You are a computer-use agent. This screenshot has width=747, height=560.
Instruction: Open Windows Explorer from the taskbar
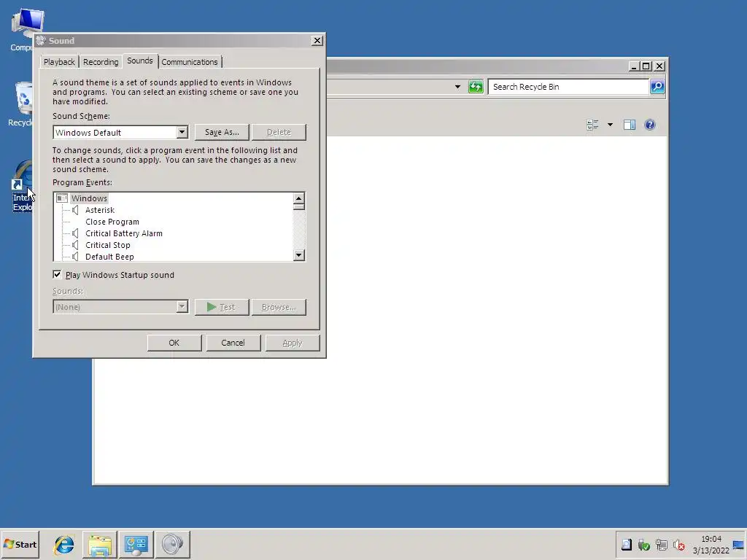100,544
